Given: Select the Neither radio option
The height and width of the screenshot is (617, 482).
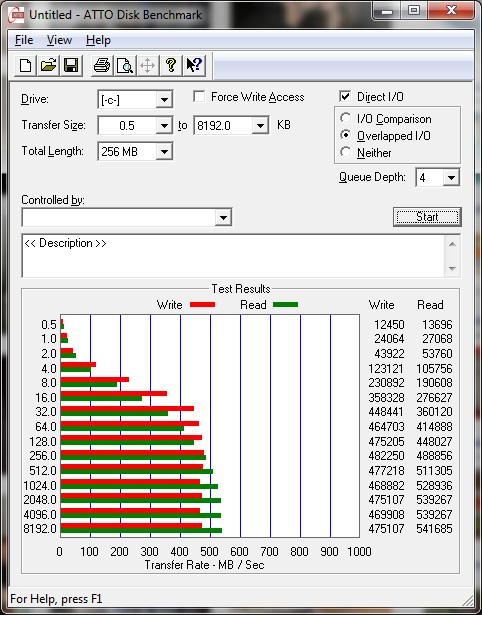Looking at the screenshot, I should 345,152.
